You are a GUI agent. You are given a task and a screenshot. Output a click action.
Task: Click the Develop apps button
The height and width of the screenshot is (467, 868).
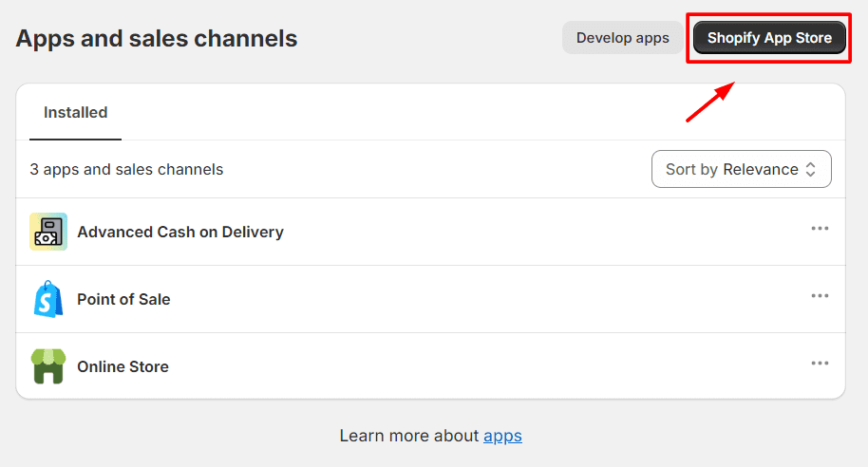coord(623,38)
